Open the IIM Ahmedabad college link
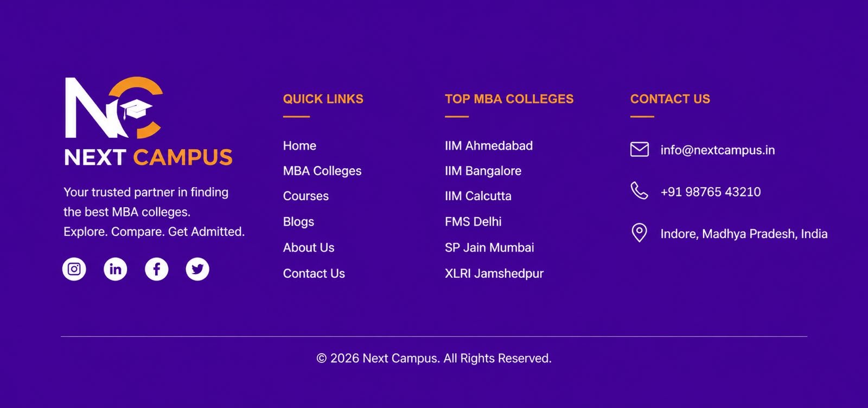This screenshot has height=408, width=868. [489, 145]
